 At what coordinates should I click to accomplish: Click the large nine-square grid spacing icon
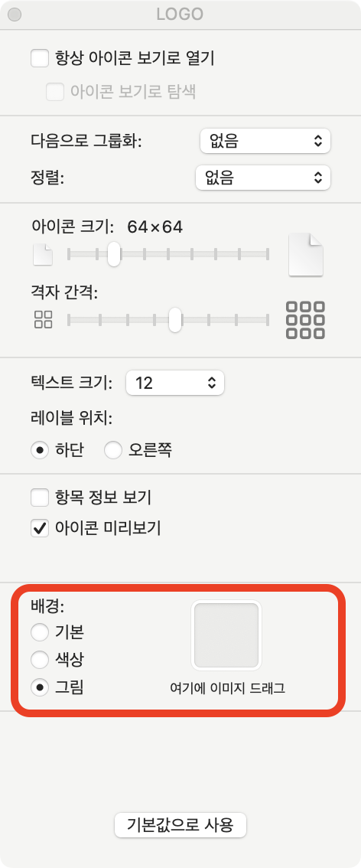[x=305, y=320]
